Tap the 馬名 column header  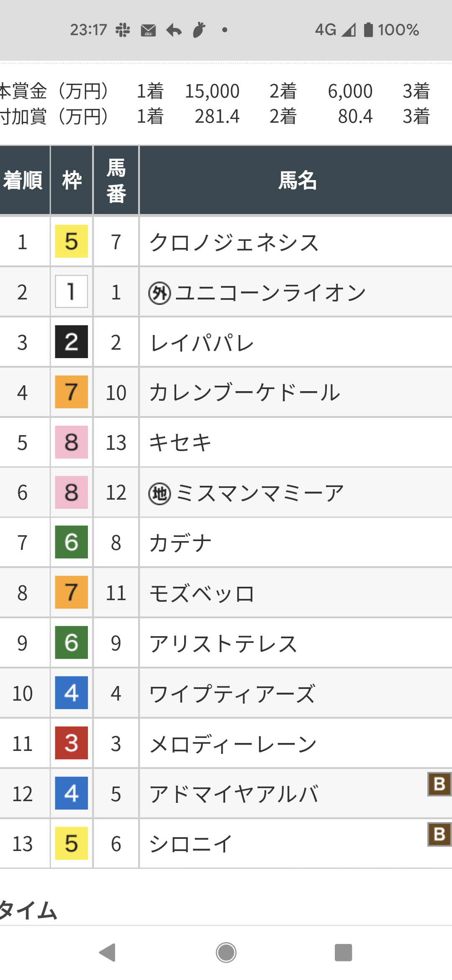pyautogui.click(x=298, y=181)
